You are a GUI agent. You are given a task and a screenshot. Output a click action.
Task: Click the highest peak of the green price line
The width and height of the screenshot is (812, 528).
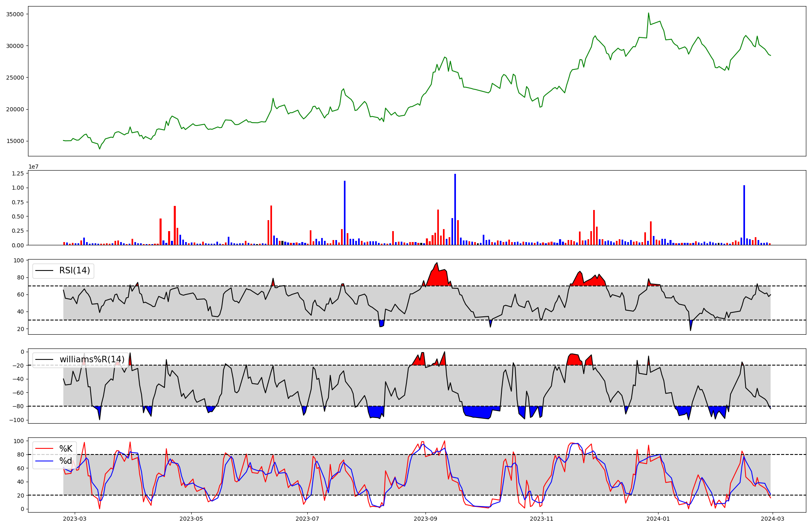648,13
